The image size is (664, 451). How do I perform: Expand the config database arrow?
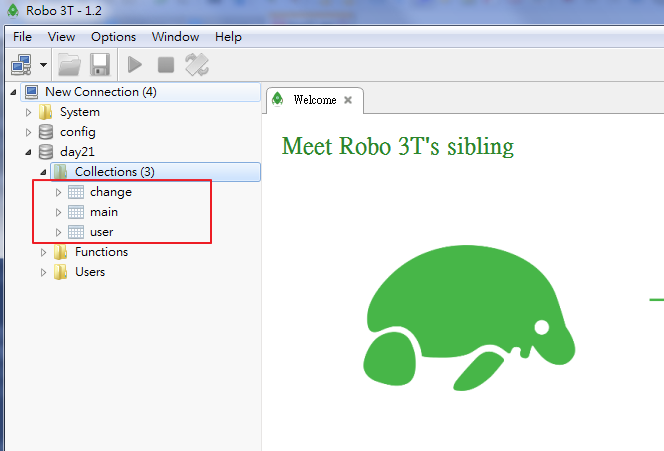(x=28, y=132)
